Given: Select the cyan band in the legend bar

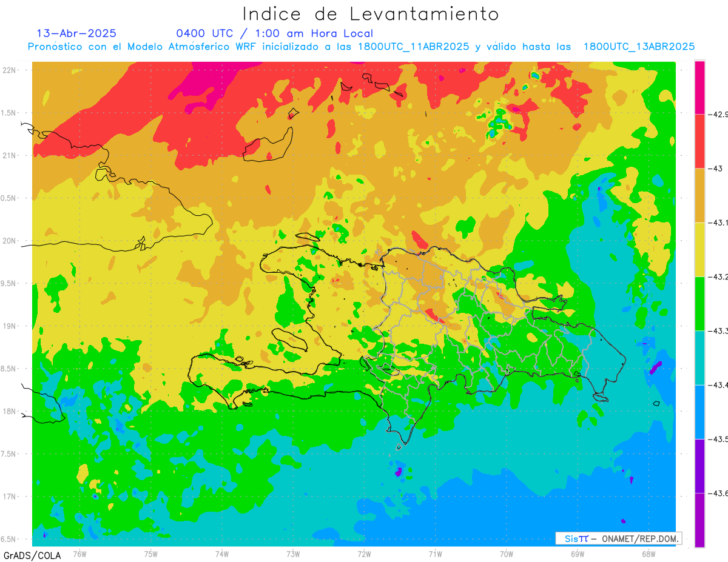Looking at the screenshot, I should point(699,358).
